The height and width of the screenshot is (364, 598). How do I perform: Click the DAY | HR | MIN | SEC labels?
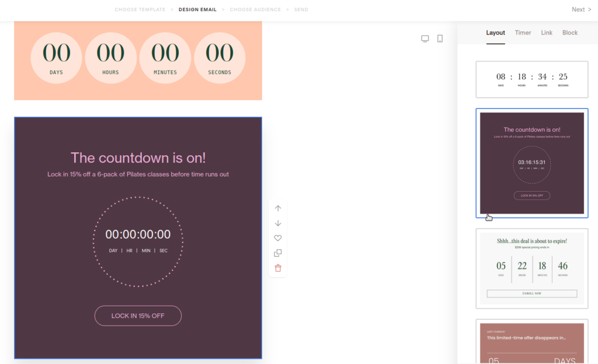138,250
